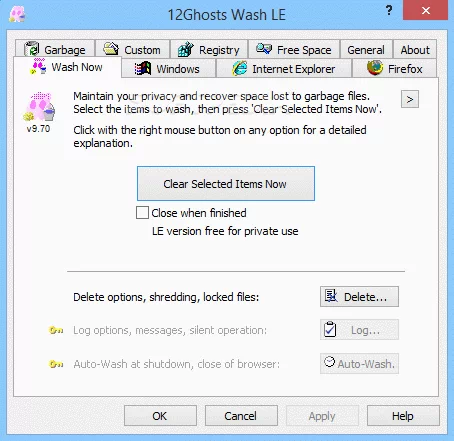Click the Internet Explorer logo icon
454x441 pixels.
[240, 68]
